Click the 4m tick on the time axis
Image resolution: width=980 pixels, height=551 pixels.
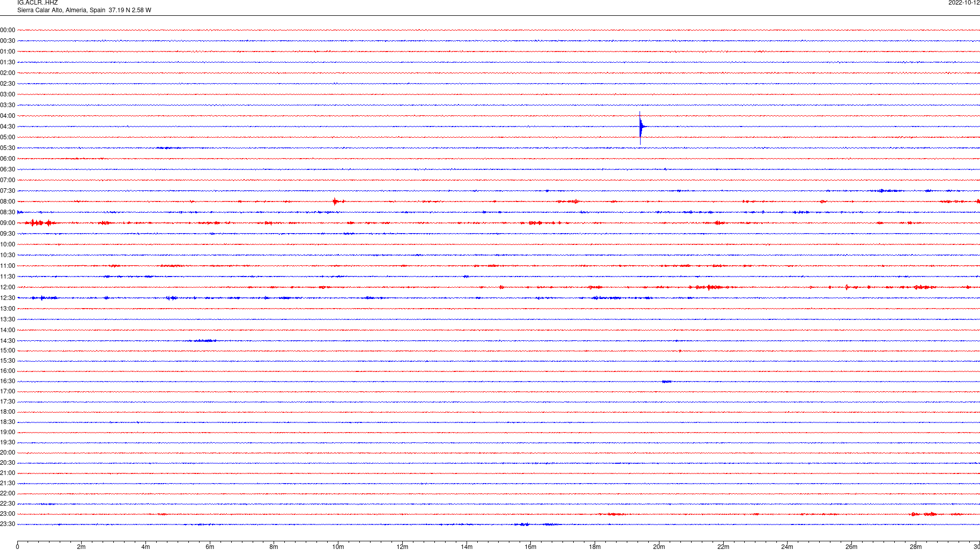click(145, 547)
